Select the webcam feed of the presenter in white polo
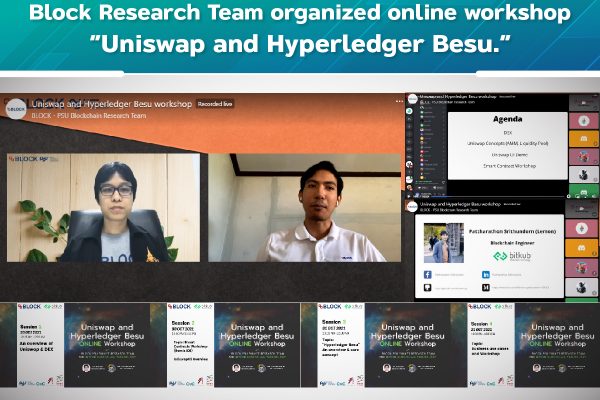The image size is (600, 400). click(305, 208)
